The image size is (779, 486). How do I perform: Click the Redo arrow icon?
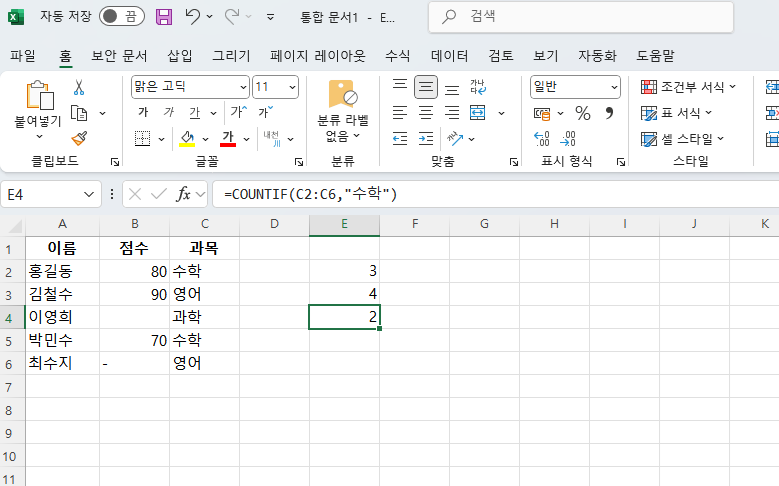(x=232, y=17)
